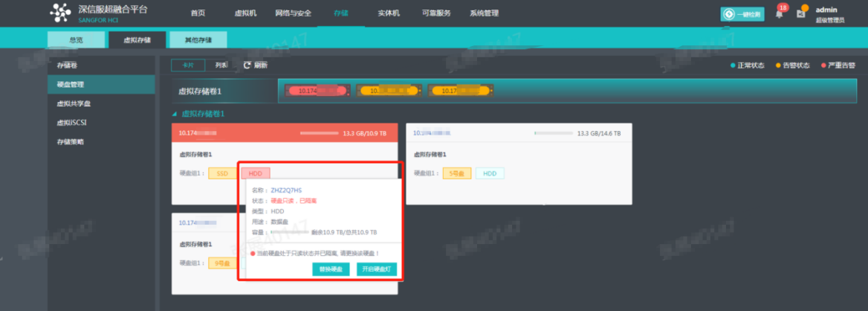Click the 剩余10.9 TB/总共10.9 TB text
This screenshot has height=311, width=868.
click(x=344, y=232)
